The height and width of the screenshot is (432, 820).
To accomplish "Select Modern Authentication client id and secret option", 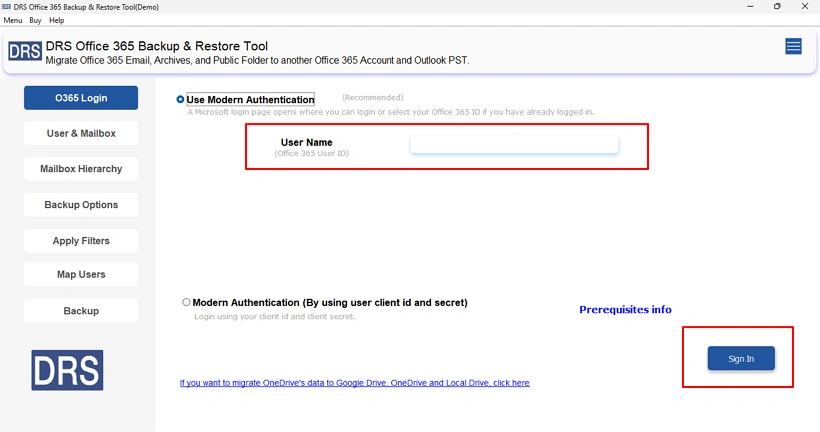I will coord(186,302).
